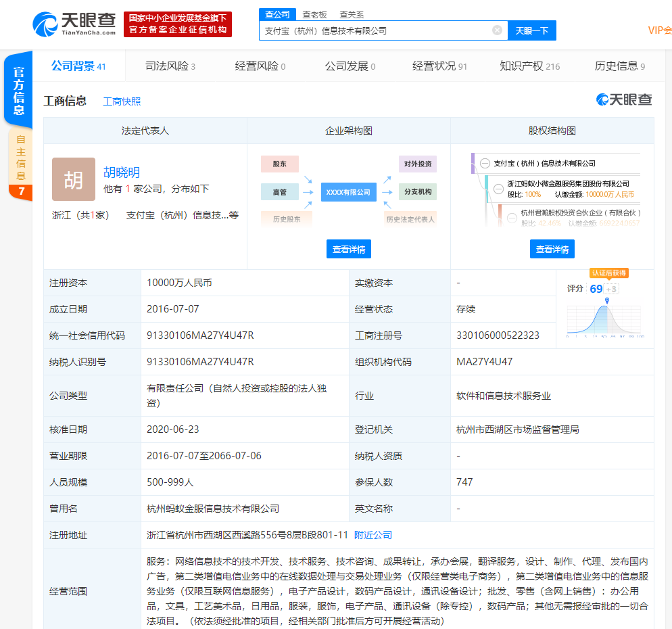The width and height of the screenshot is (672, 629).
Task: Switch to 查老板 search tab
Action: pos(314,15)
